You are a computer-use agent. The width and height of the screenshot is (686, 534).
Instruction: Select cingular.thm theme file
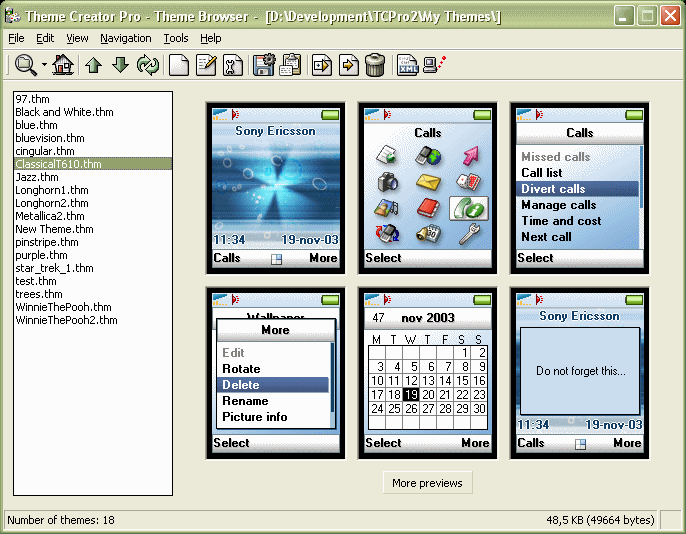pos(93,151)
